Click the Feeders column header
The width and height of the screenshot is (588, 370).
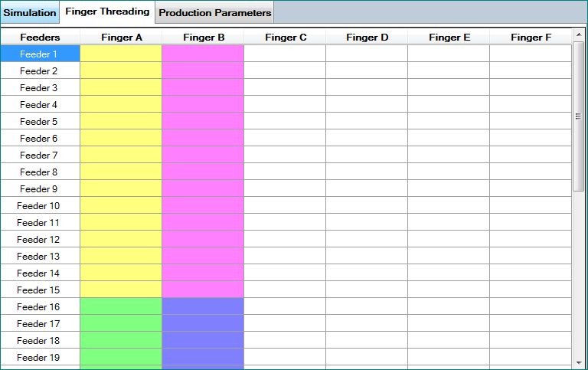tap(40, 38)
